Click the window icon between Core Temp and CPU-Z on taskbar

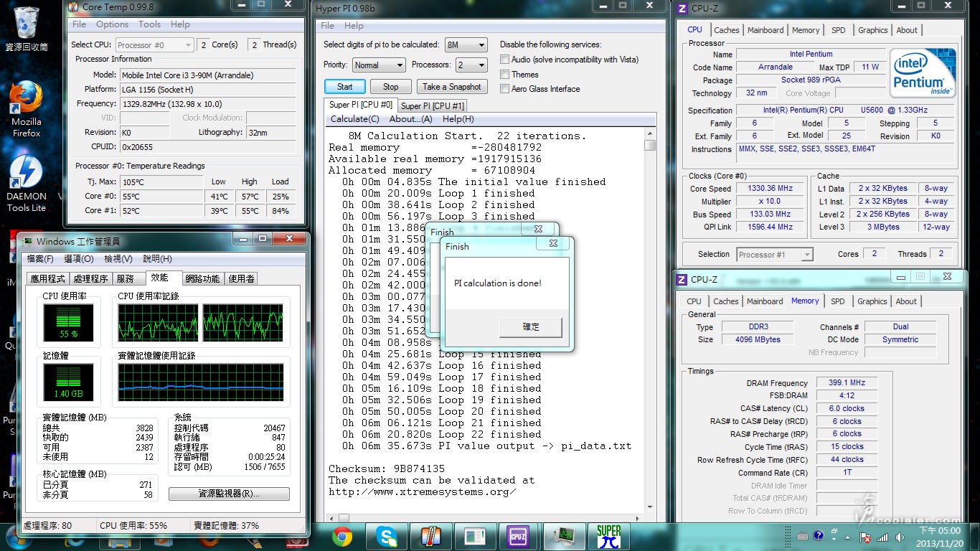coord(474,537)
